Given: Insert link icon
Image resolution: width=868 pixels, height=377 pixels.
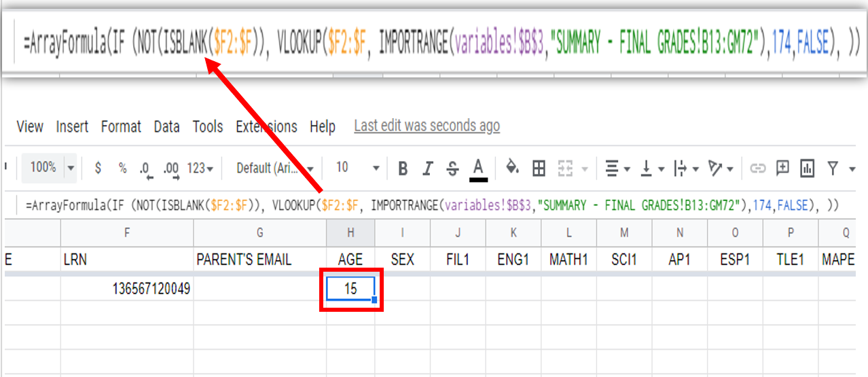Looking at the screenshot, I should pyautogui.click(x=757, y=168).
